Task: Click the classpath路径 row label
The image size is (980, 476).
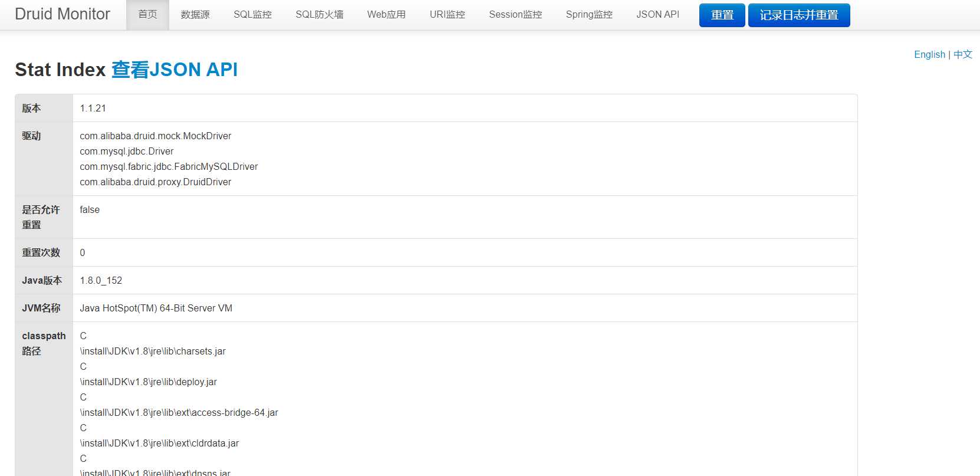Action: click(x=44, y=343)
